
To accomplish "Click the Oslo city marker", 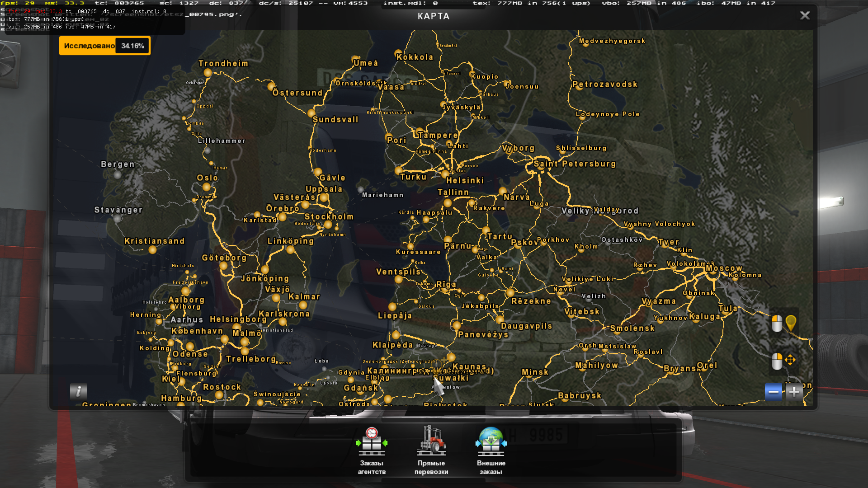I will [x=207, y=187].
